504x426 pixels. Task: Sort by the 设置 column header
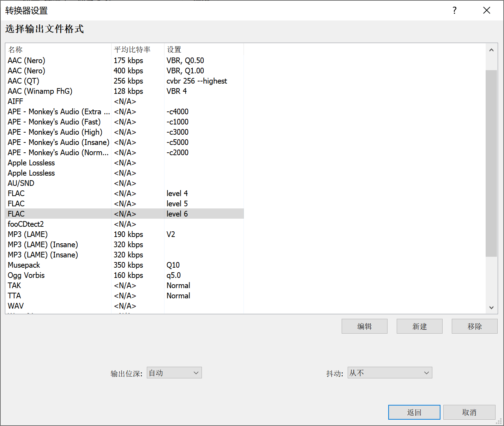pyautogui.click(x=204, y=49)
